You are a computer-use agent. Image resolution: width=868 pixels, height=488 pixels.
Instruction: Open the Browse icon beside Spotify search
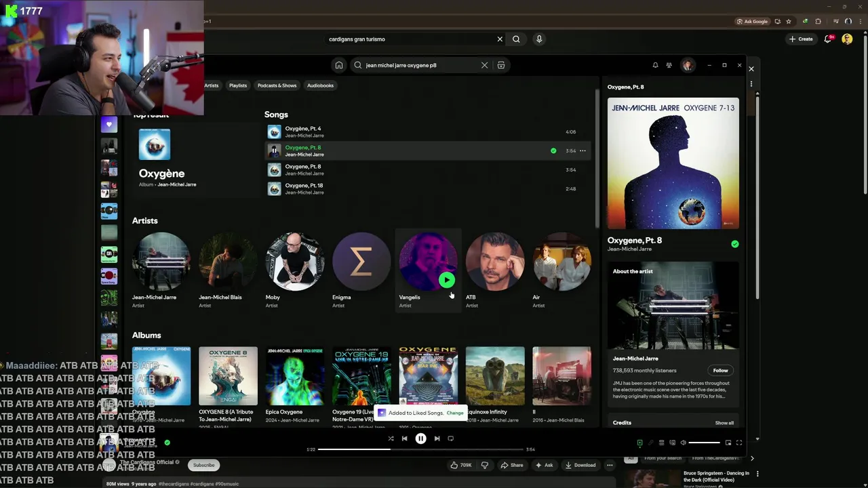501,65
